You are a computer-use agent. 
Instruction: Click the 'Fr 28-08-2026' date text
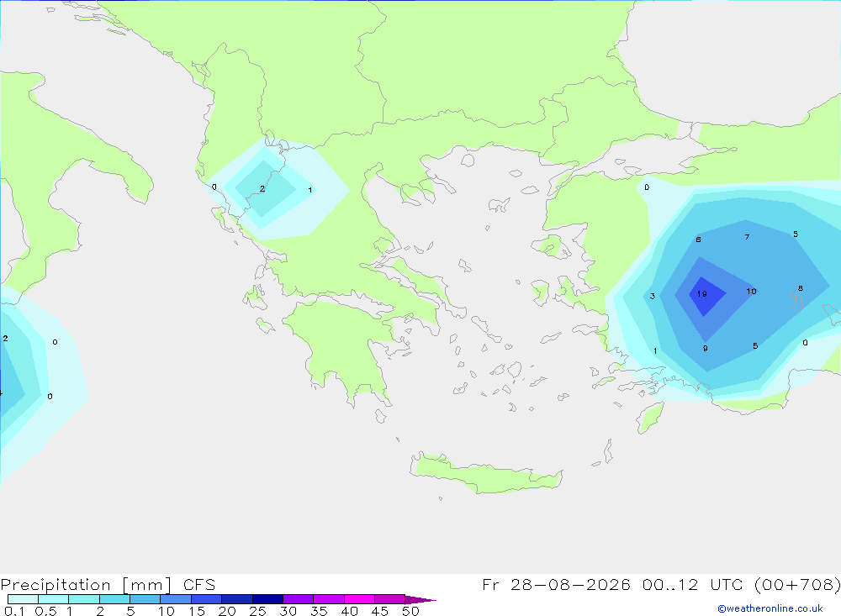click(556, 584)
